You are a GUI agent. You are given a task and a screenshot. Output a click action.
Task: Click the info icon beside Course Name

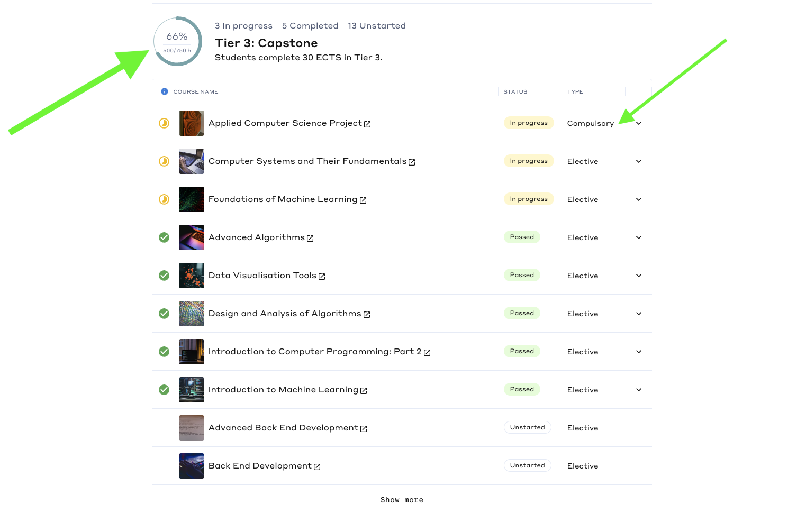pyautogui.click(x=164, y=91)
